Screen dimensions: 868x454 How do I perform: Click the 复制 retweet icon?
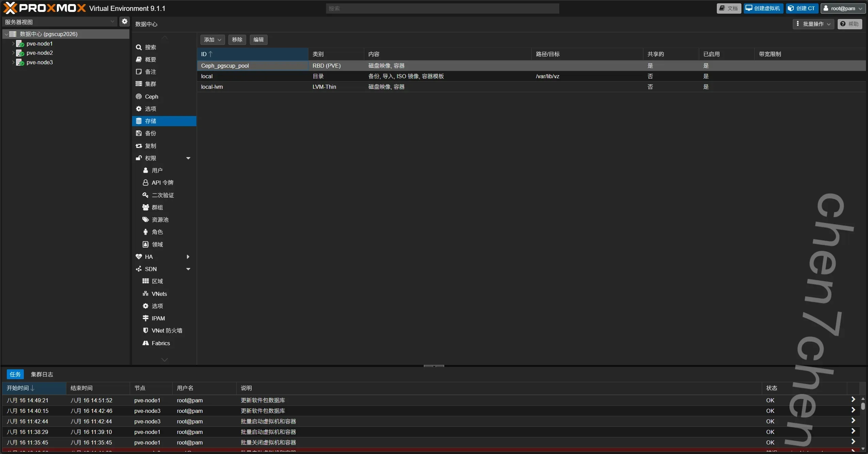139,146
